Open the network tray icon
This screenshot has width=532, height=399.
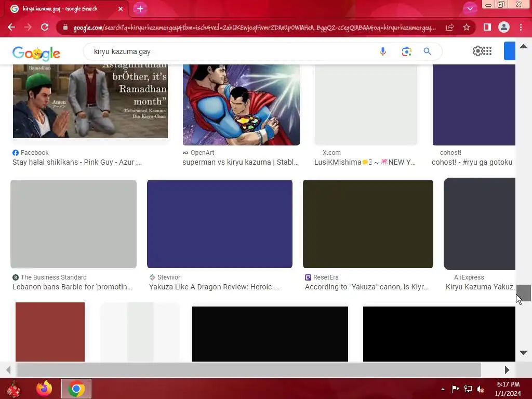point(468,389)
